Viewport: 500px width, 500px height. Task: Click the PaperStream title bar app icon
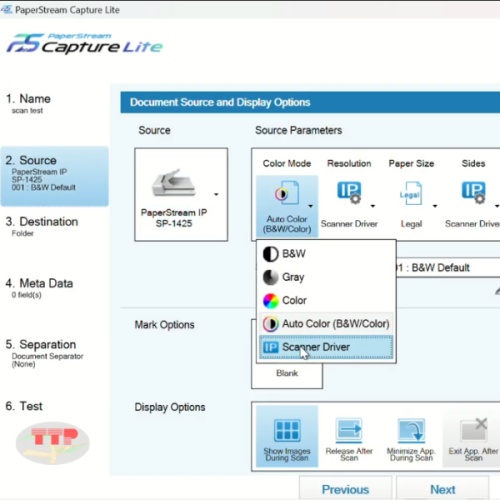(7, 9)
